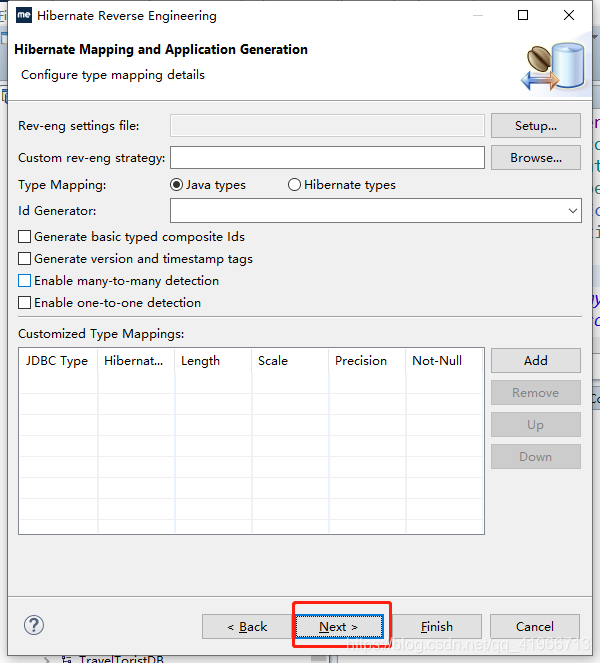
Task: Click the JDBC Type column header
Action: point(58,361)
